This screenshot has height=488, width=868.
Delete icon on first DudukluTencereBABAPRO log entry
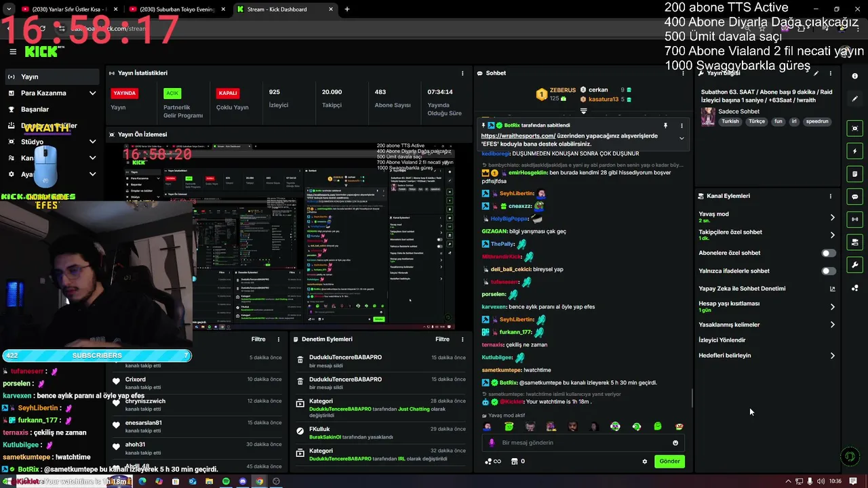coord(300,361)
